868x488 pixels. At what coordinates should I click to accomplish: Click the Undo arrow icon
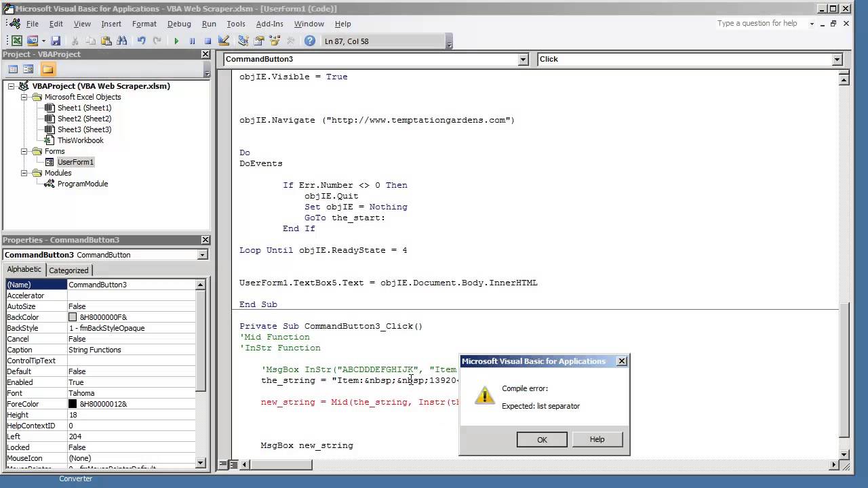click(x=141, y=41)
